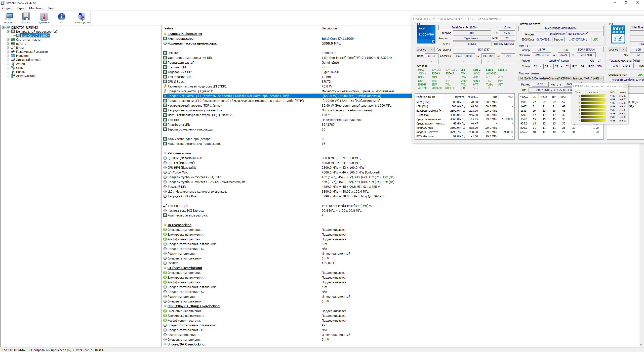Click the Системная плата motherboard icon
The width and height of the screenshot is (644, 352).
point(13,40)
